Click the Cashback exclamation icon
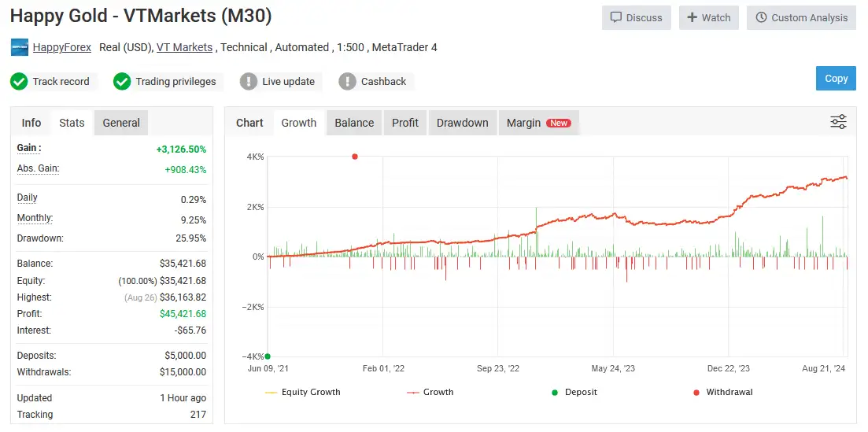868x432 pixels. point(347,82)
